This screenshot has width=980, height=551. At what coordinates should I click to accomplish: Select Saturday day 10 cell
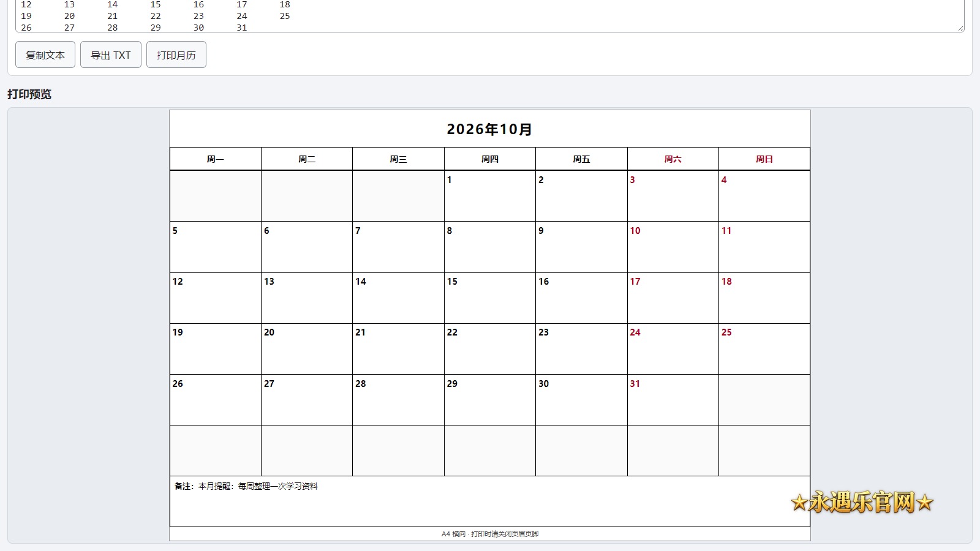coord(673,247)
